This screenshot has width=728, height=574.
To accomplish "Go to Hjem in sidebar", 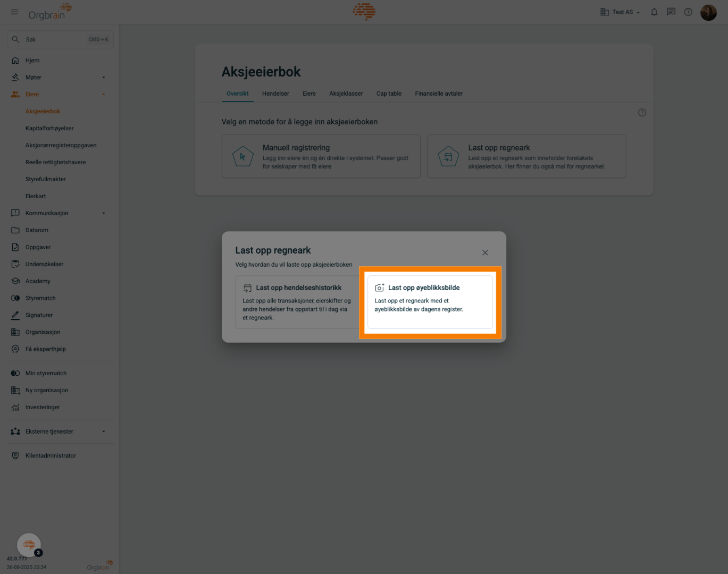I will click(x=32, y=61).
